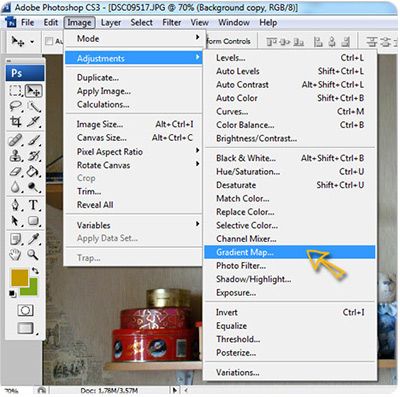
Task: Open the Edit menu
Action: [51, 23]
